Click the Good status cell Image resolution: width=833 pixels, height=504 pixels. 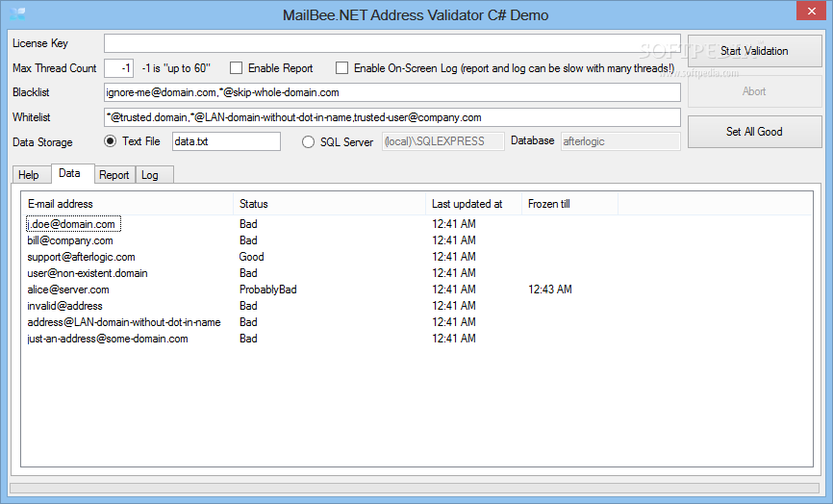251,257
